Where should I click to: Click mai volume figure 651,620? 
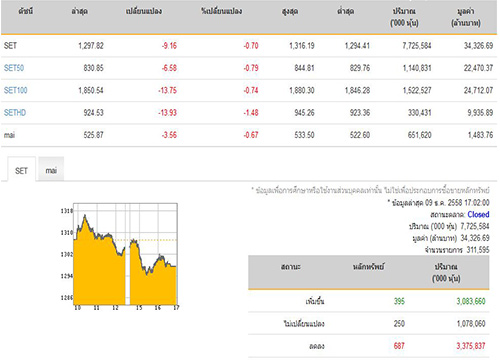(x=419, y=135)
